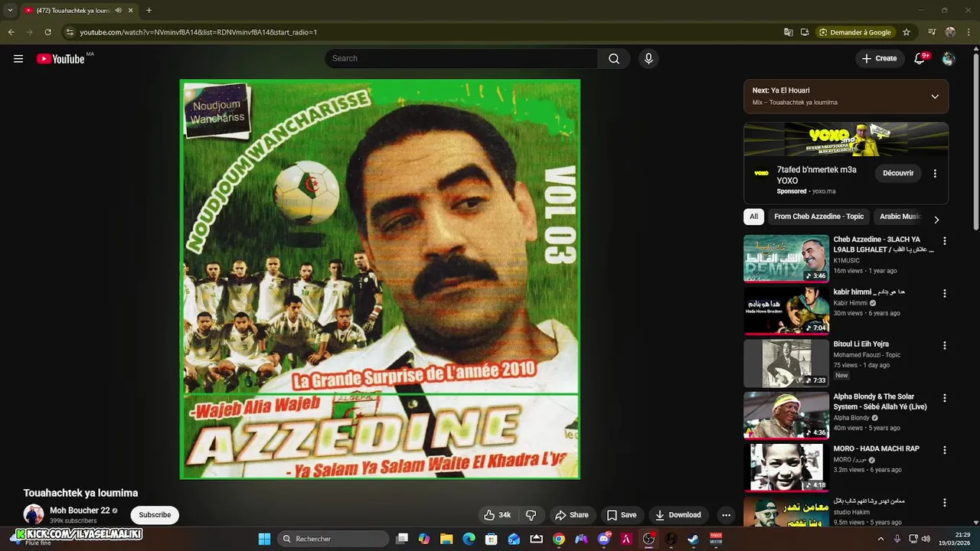Image resolution: width=980 pixels, height=551 pixels.
Task: Open the YouTube guide hamburger menu
Action: tap(18, 59)
